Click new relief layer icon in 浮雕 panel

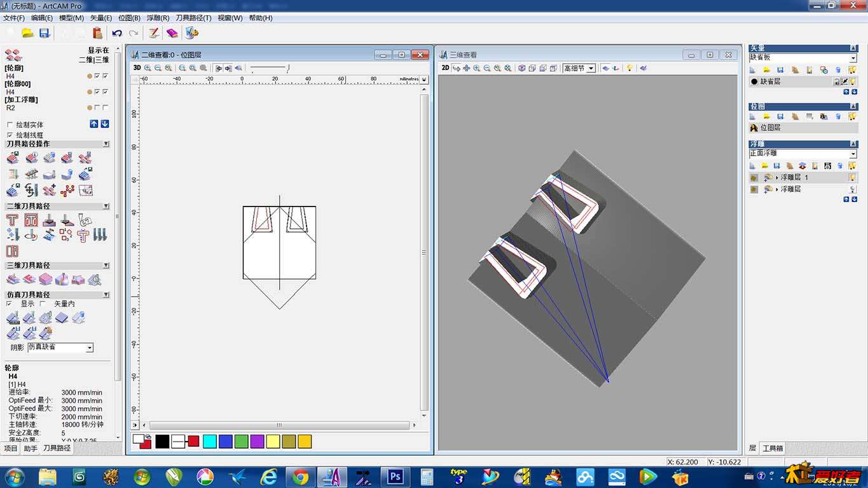click(753, 166)
